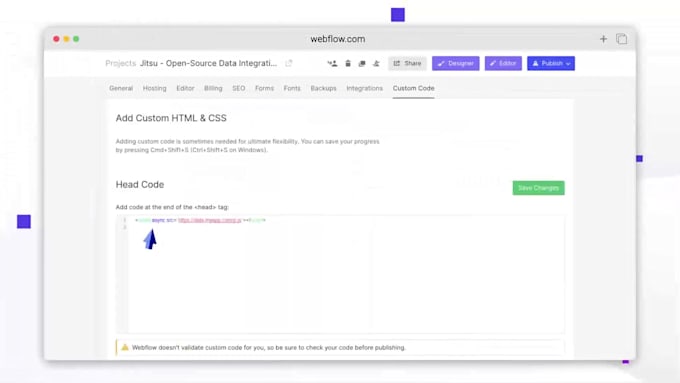Open the Editor settings tab
The width and height of the screenshot is (680, 383).
tap(185, 88)
